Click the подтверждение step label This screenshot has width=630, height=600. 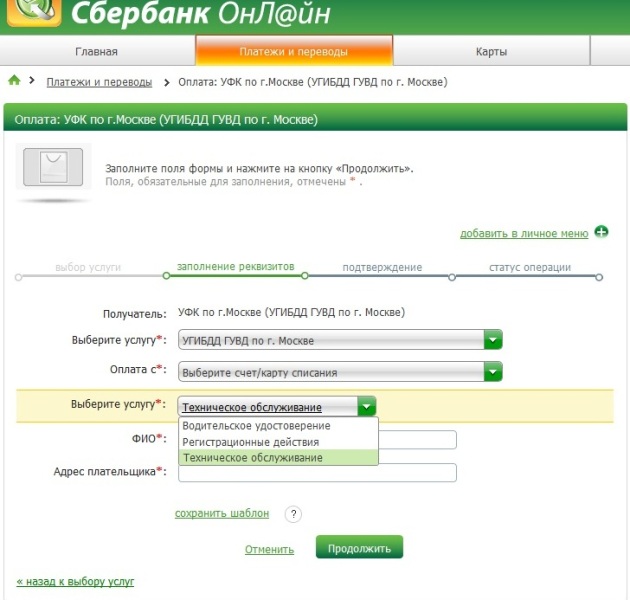click(x=382, y=267)
